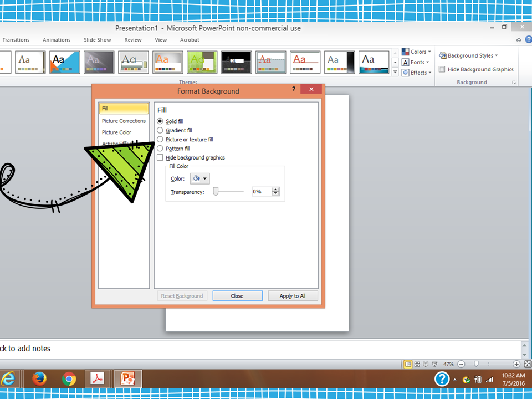Viewport: 532px width, 399px height.
Task: Apply the dark gray gradient theme
Action: click(x=99, y=62)
